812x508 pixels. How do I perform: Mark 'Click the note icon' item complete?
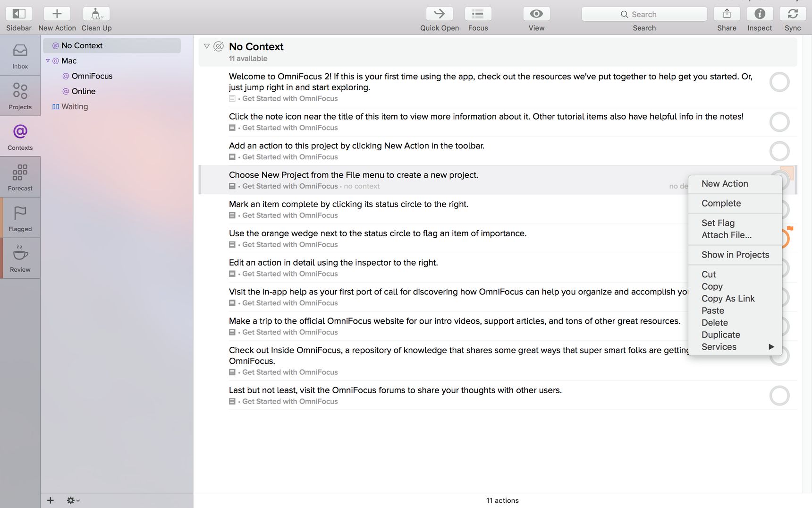tap(779, 122)
